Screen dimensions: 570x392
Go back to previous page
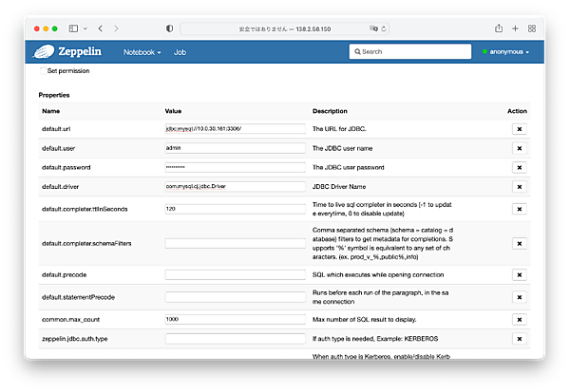101,28
